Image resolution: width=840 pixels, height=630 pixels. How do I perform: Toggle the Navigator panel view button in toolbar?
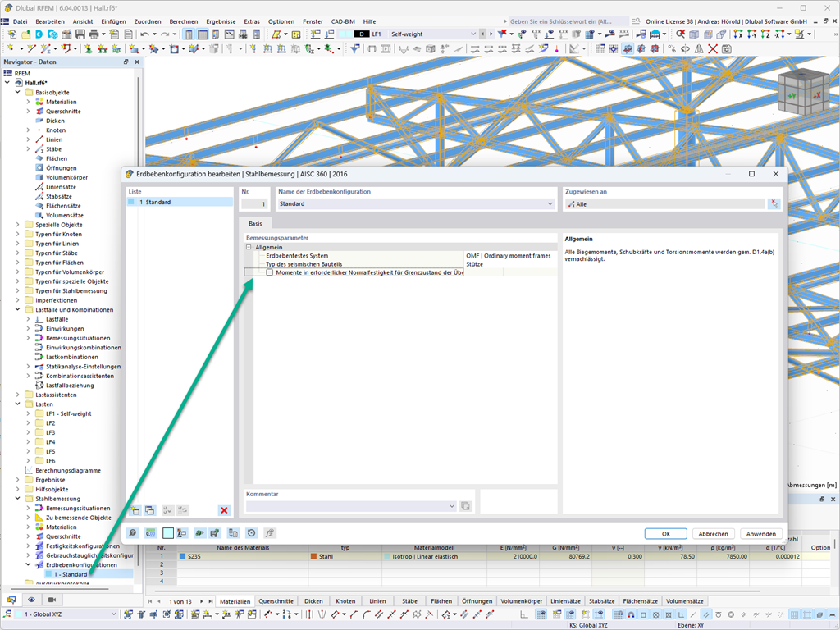coord(189,34)
